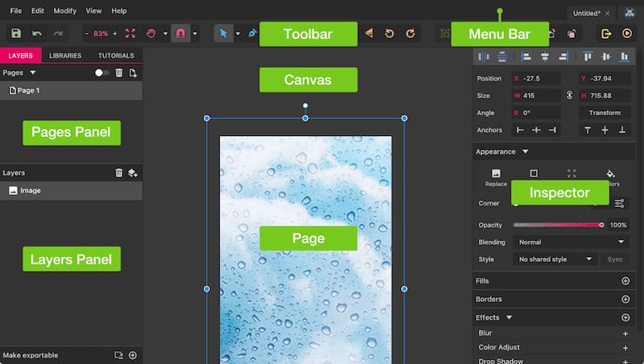Switch to the Libraries tab

65,56
